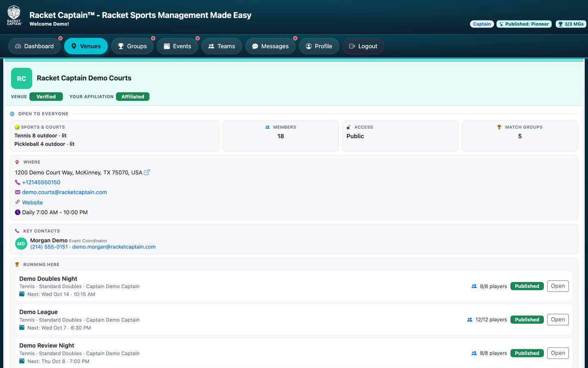Click the Demo Review Night title
Screen dimensions: 588x368
[x=47, y=345]
